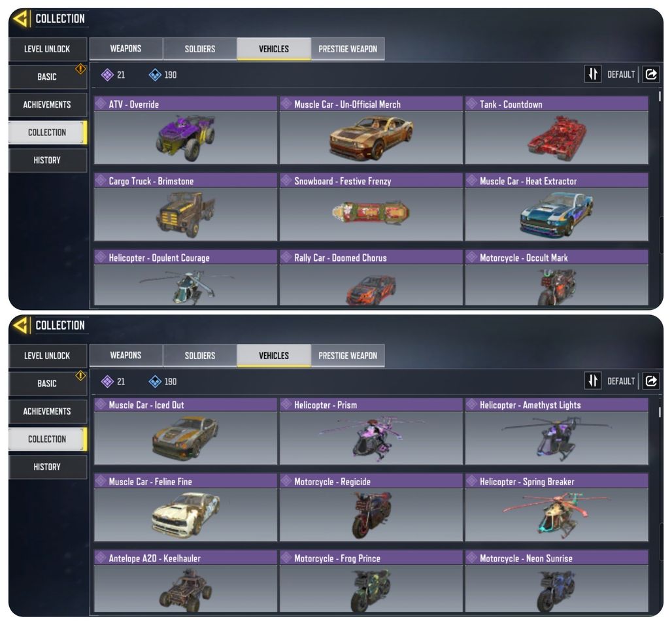Open Achievements in the top sidebar
Image resolution: width=672 pixels, height=625 pixels.
point(47,105)
